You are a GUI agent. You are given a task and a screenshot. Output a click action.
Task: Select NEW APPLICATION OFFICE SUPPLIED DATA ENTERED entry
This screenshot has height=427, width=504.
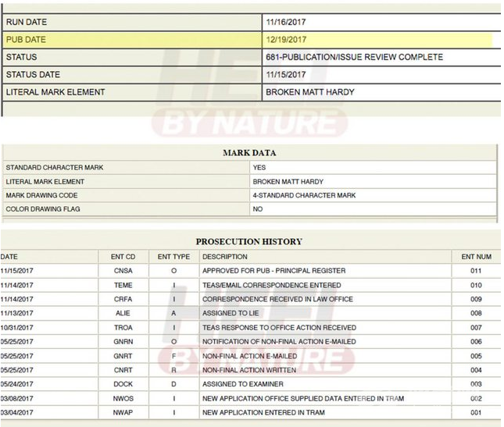point(303,398)
